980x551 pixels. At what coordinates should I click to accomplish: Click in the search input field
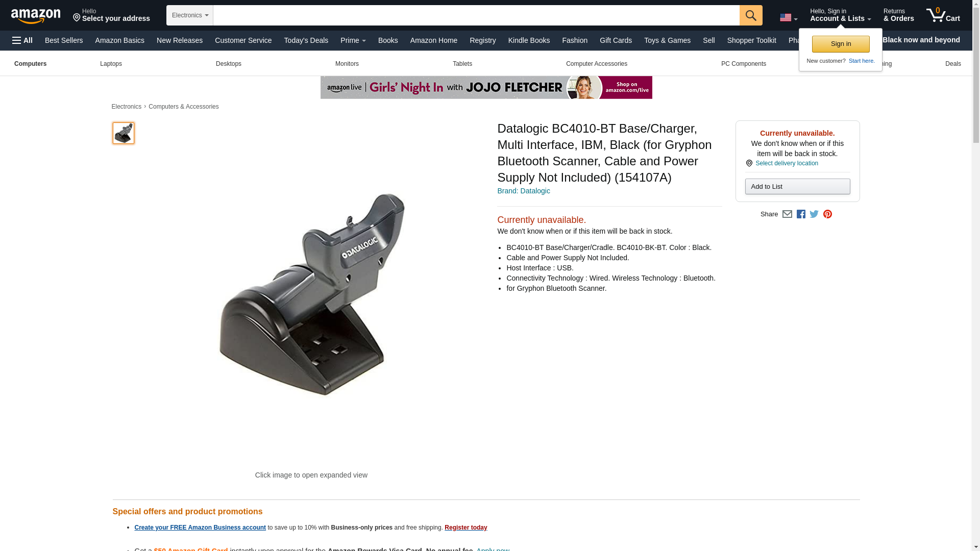coord(476,15)
